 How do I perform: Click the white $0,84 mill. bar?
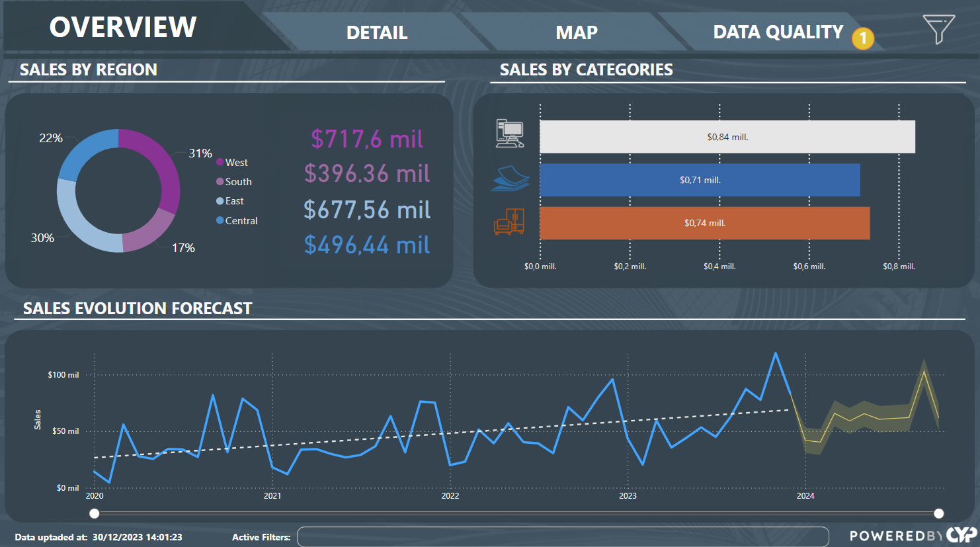click(727, 137)
